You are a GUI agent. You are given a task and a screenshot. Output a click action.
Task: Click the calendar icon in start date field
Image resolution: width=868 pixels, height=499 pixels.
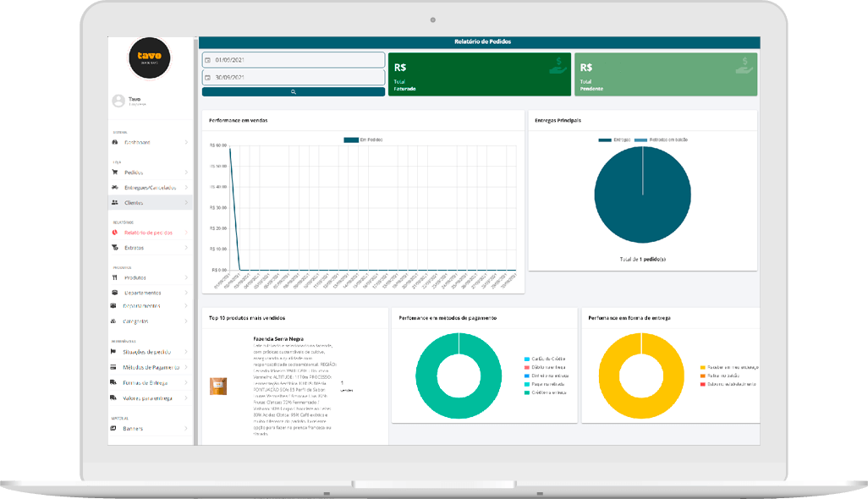click(208, 60)
